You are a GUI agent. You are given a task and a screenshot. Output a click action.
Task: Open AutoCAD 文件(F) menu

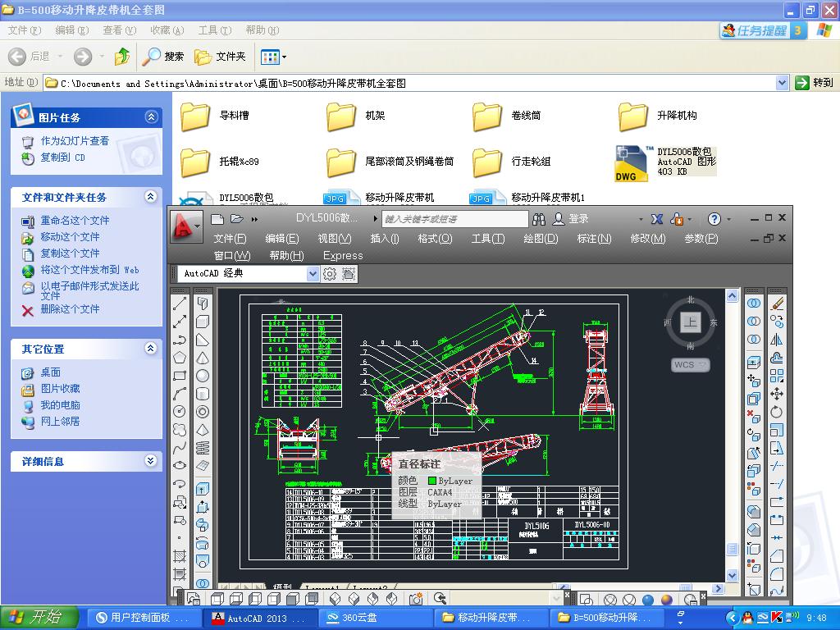tap(230, 239)
